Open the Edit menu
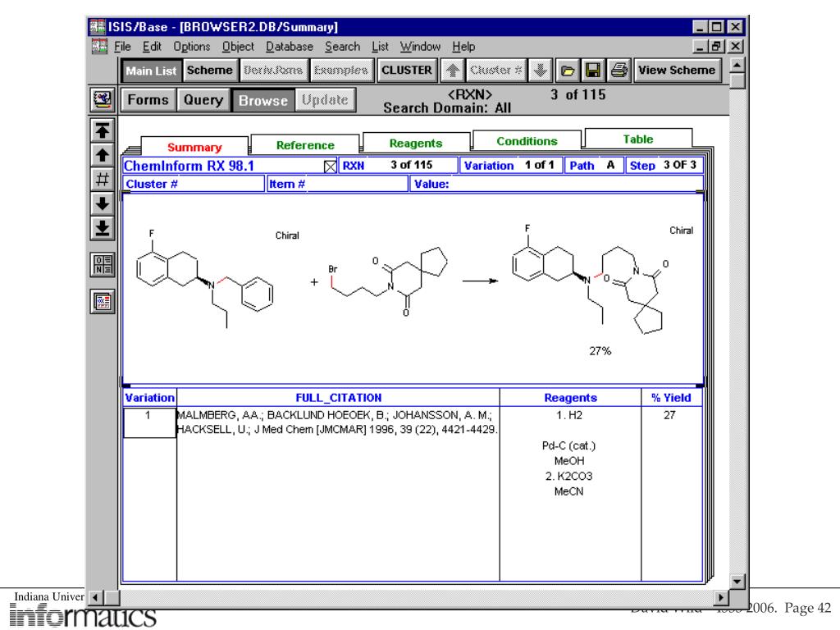Viewport: 840px width, 630px height. [x=152, y=47]
